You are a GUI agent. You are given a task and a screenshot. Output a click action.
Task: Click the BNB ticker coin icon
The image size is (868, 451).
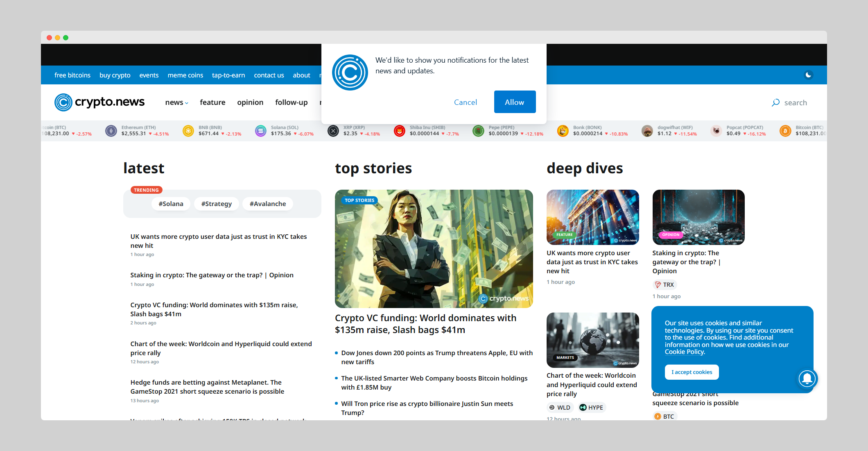[x=188, y=131]
